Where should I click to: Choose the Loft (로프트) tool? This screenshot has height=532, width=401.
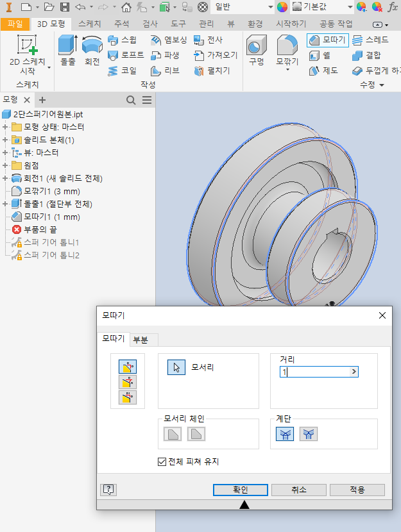pyautogui.click(x=126, y=55)
